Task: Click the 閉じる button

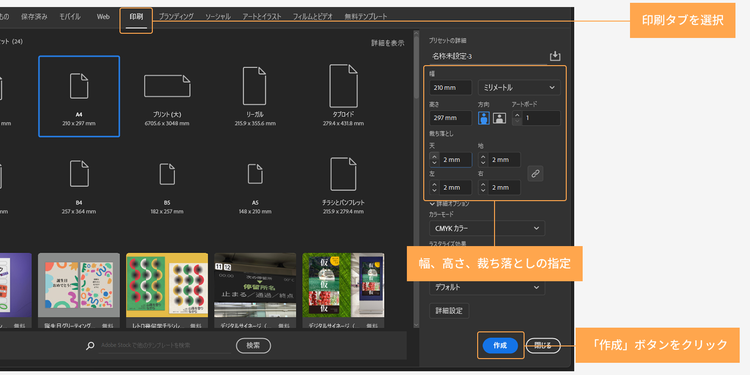Action: tap(543, 345)
